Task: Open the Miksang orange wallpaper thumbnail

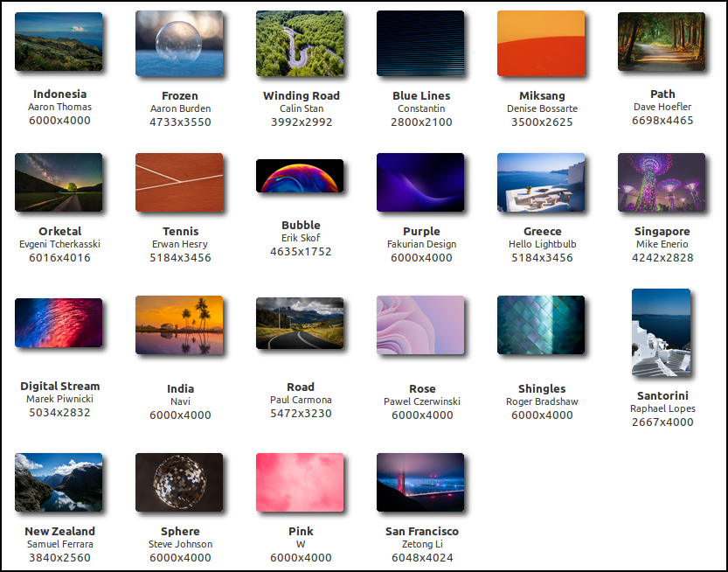Action: pyautogui.click(x=541, y=43)
